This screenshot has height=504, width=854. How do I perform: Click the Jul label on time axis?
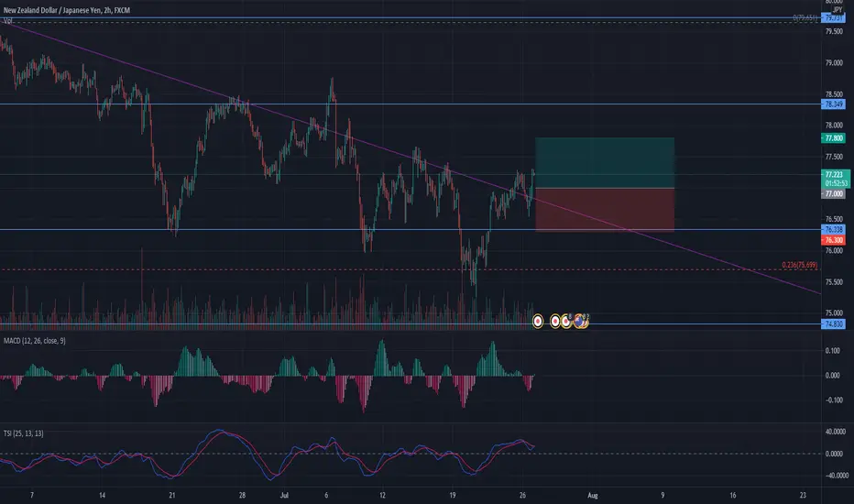pos(284,495)
